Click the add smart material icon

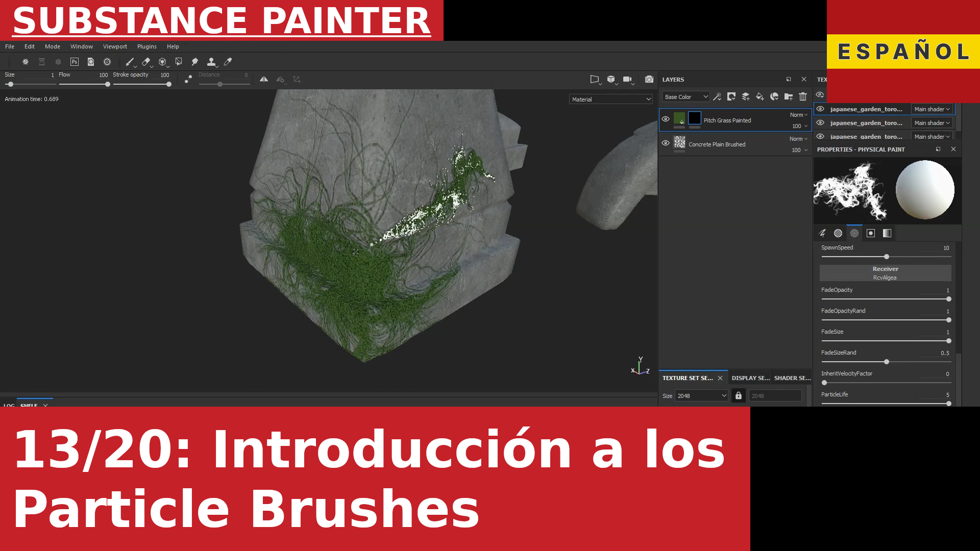tap(774, 96)
